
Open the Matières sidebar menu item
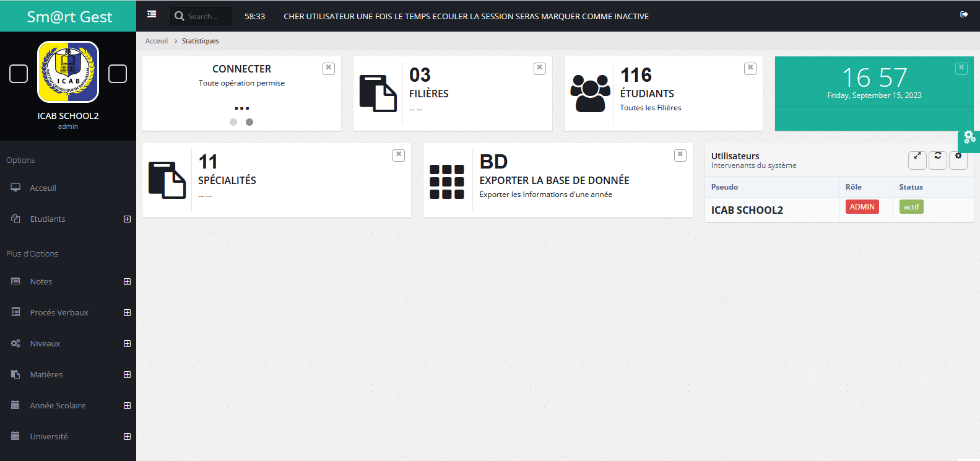46,375
